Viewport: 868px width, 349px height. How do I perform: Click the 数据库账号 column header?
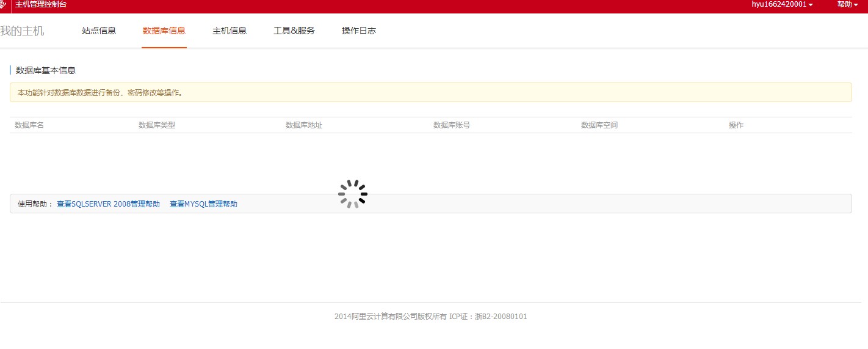tap(452, 125)
